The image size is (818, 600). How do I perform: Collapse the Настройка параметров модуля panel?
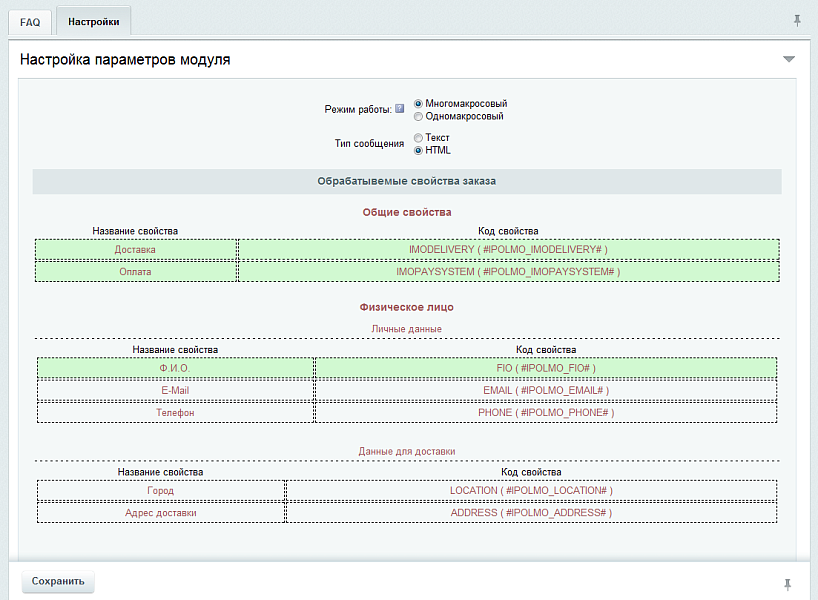pyautogui.click(x=789, y=59)
